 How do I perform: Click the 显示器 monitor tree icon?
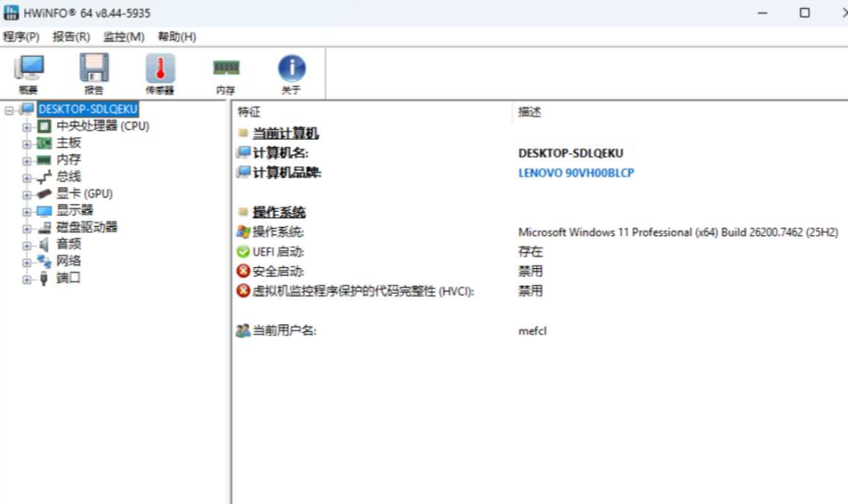click(44, 211)
